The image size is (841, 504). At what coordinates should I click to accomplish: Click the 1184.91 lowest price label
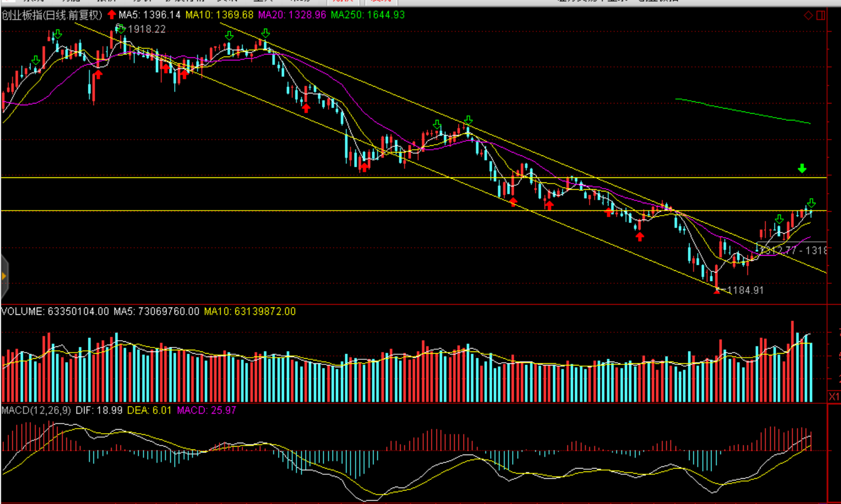746,291
